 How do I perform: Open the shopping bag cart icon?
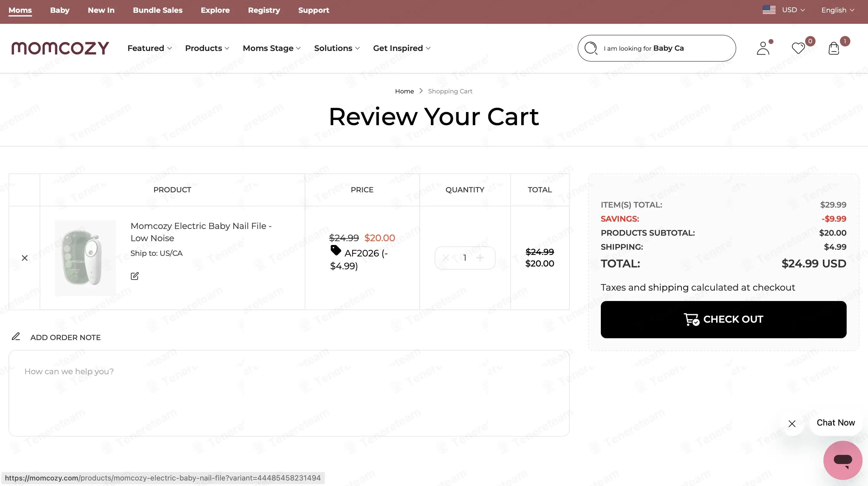(x=834, y=48)
